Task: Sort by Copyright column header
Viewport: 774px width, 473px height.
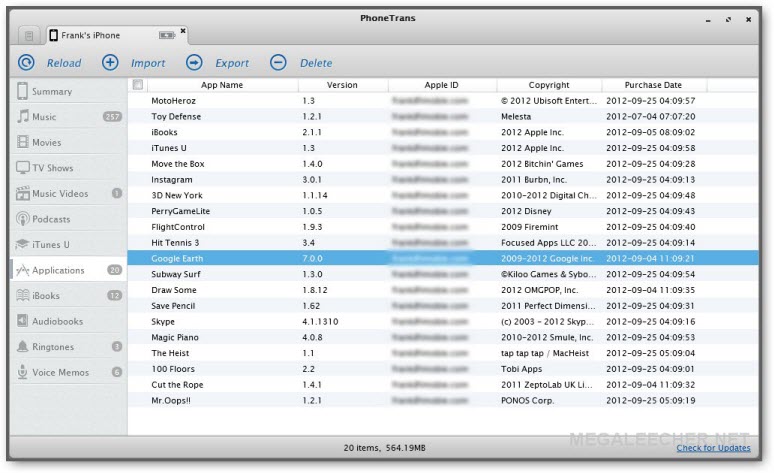Action: (x=549, y=85)
